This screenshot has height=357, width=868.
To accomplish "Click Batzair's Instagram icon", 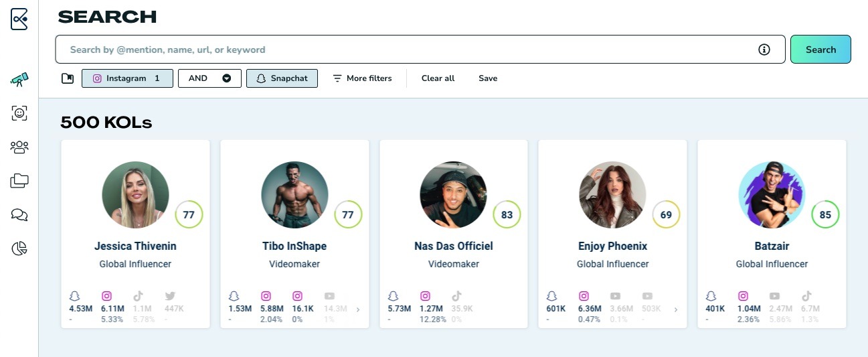I will 743,295.
